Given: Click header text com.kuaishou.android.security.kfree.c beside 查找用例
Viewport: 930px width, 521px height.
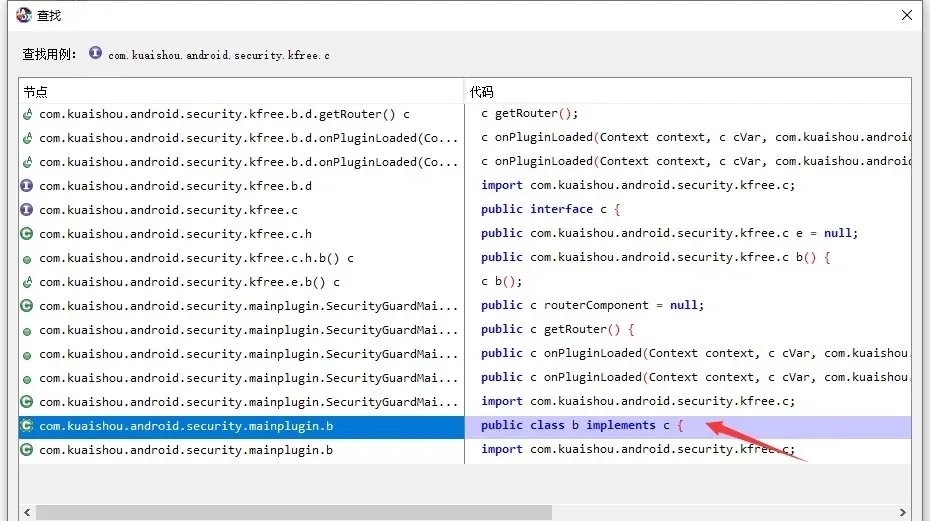Looking at the screenshot, I should tap(219, 55).
